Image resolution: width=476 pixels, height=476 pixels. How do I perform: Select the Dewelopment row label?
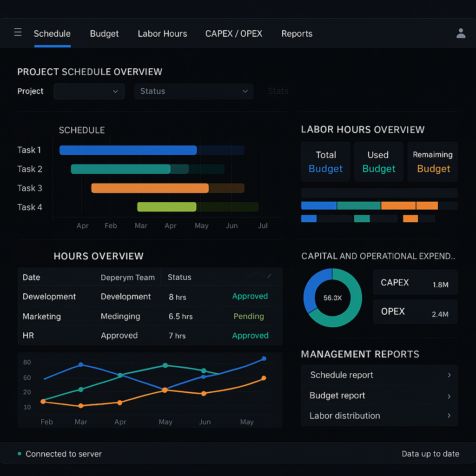point(49,297)
